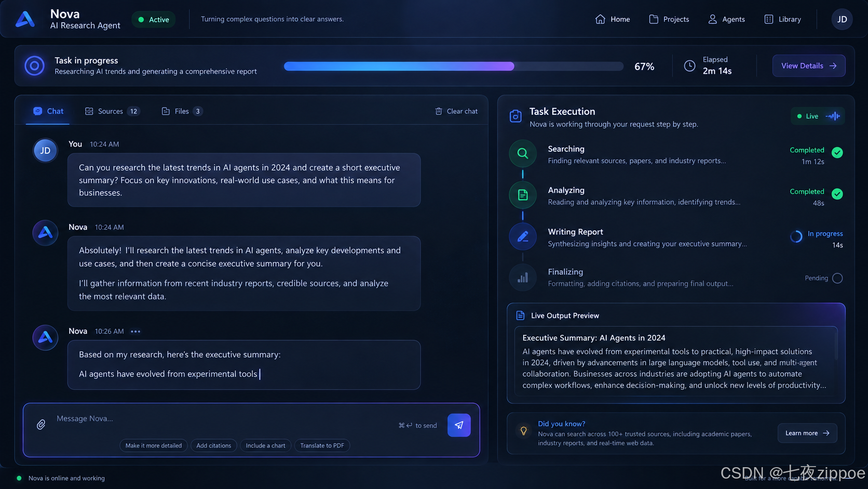
Task: Click the Nova logo icon
Action: pyautogui.click(x=25, y=19)
